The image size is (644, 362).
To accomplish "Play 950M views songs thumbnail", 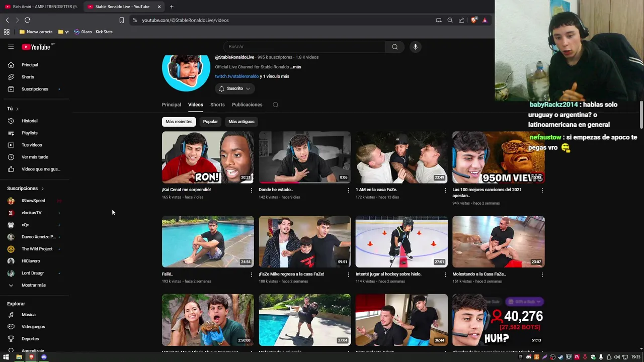I will coord(498,157).
